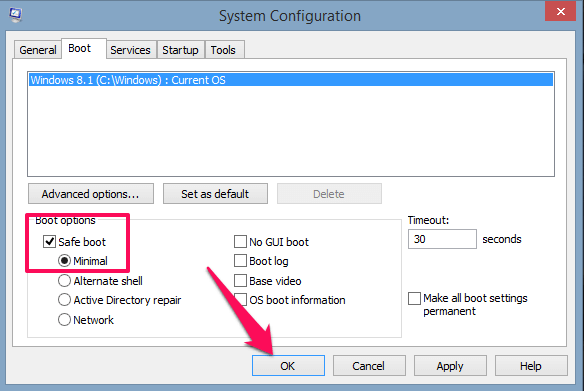This screenshot has height=391, width=584.
Task: Uncheck the Safe boot checkbox
Action: 49,241
